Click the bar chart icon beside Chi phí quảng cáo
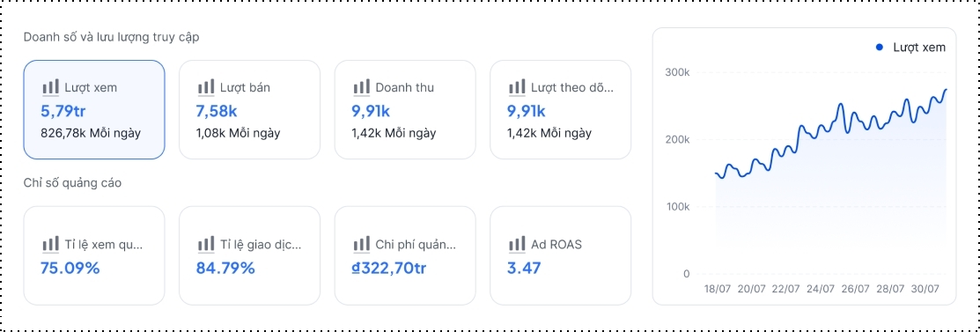The image size is (980, 332). pyautogui.click(x=361, y=244)
